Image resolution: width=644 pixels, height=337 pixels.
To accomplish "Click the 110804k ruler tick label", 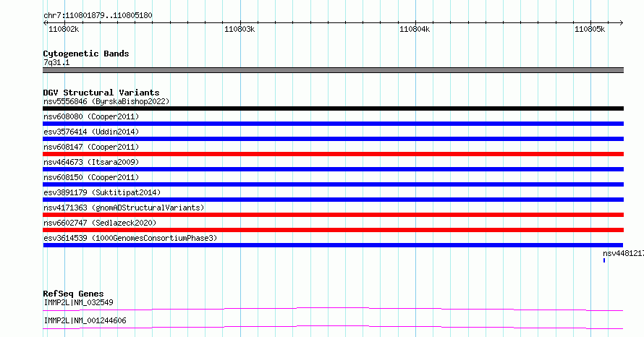I will 415,29.
